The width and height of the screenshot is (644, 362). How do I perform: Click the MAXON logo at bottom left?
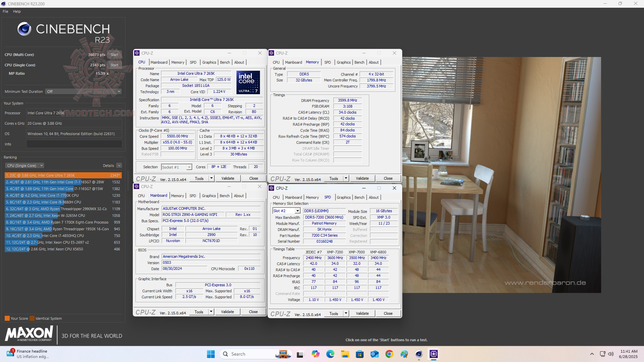click(29, 335)
